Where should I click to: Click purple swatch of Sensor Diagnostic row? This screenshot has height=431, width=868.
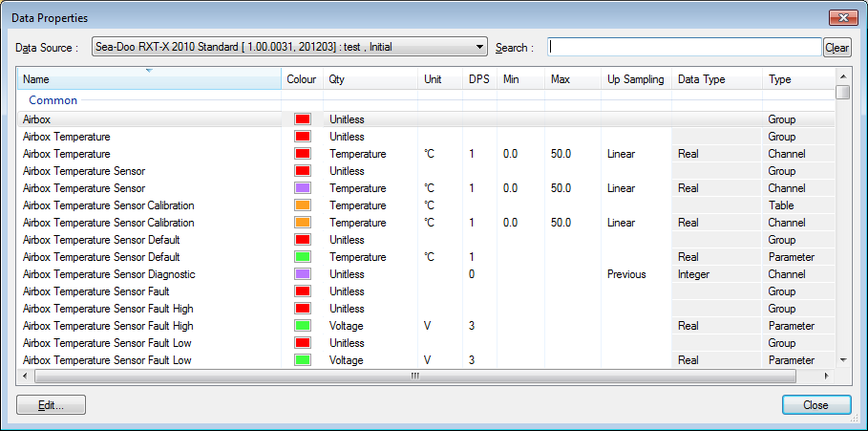point(303,274)
